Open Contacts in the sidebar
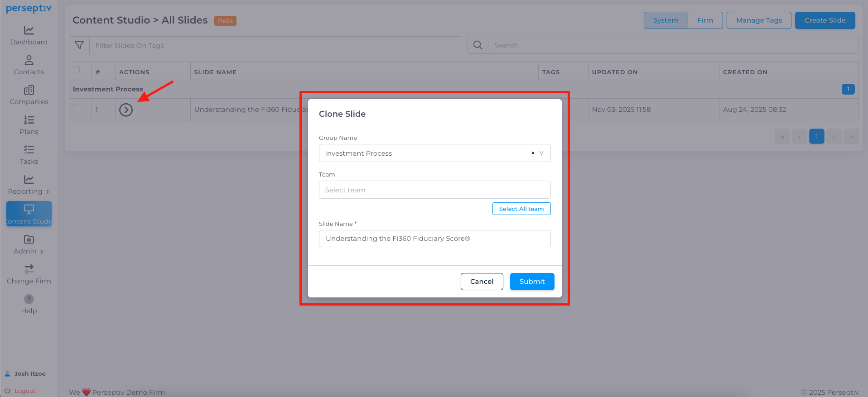The width and height of the screenshot is (868, 397). (x=29, y=66)
